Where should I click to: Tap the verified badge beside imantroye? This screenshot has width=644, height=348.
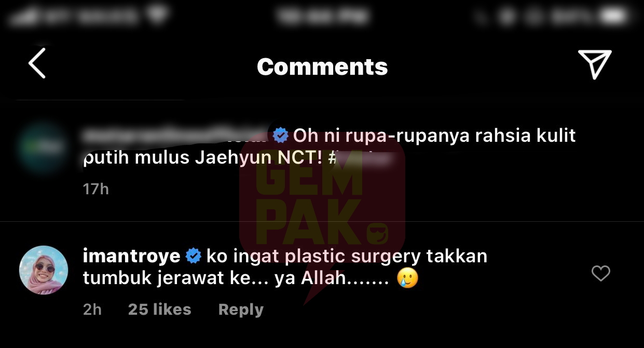point(194,256)
